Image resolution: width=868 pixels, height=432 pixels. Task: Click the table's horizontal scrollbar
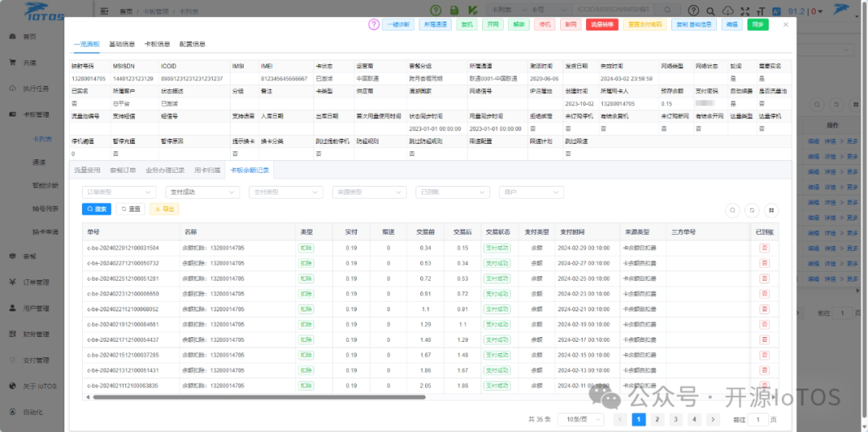[259, 397]
